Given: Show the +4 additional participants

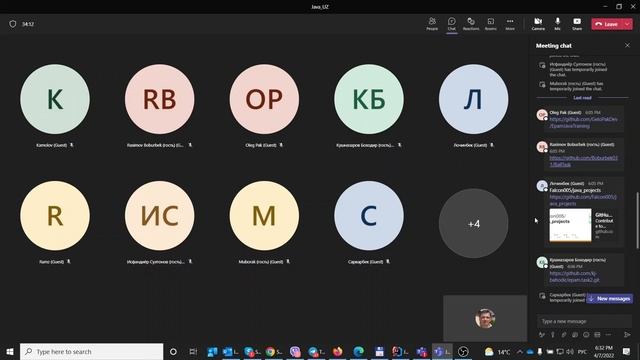Looking at the screenshot, I should click(473, 223).
